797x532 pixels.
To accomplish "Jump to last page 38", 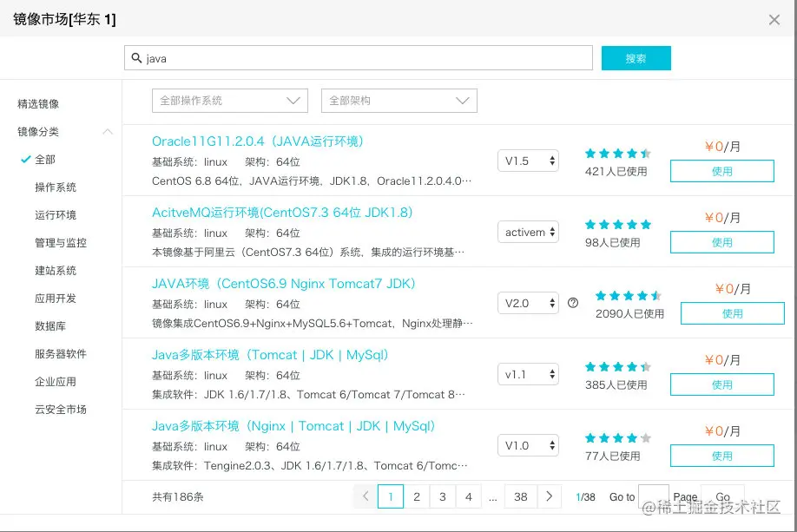I will [521, 496].
